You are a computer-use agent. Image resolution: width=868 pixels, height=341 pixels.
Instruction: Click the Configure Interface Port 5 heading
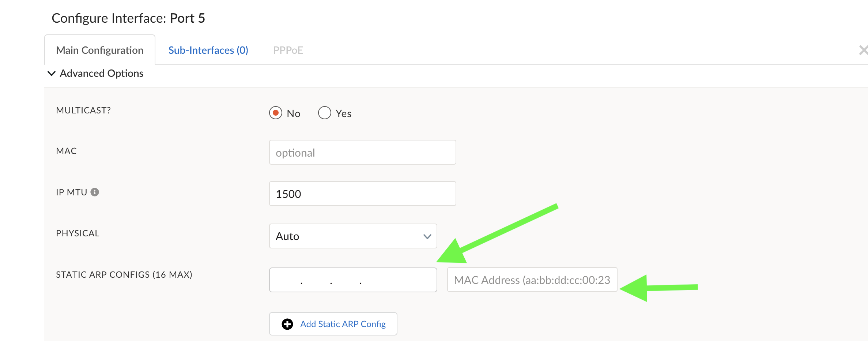click(x=128, y=18)
